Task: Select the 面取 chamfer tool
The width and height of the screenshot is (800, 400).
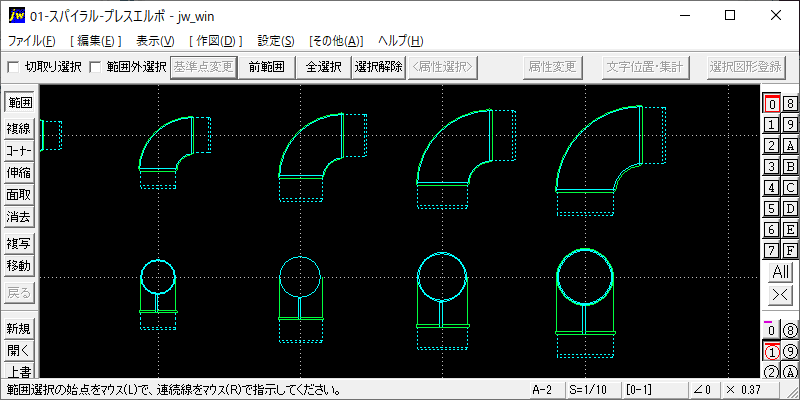Action: [x=19, y=194]
